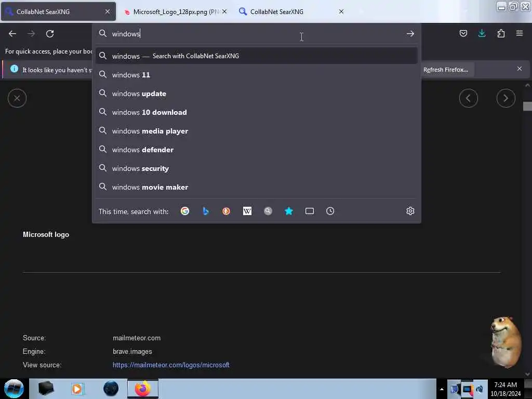Reload the page with the refresh icon
This screenshot has width=532, height=399.
50,34
